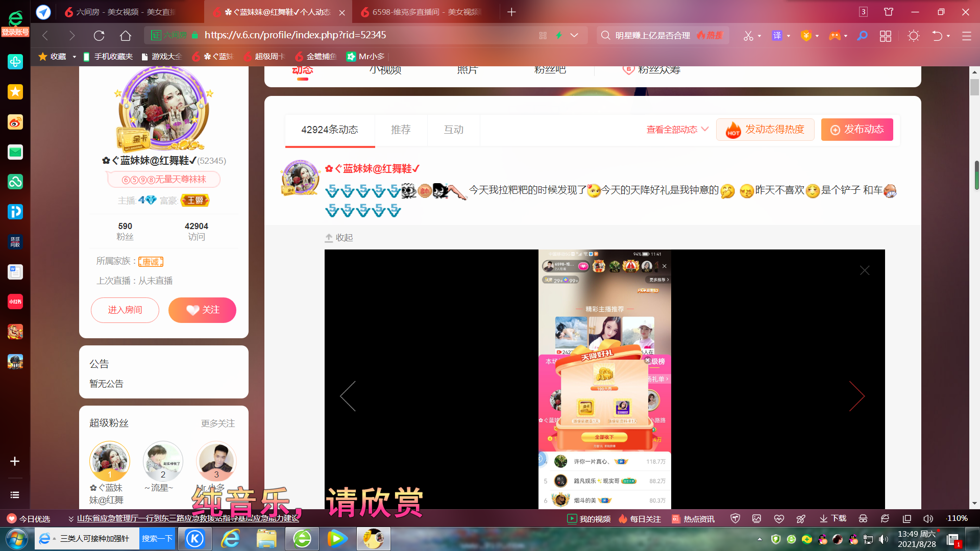Show previous photo with left arrow
The image size is (980, 551).
point(348,396)
